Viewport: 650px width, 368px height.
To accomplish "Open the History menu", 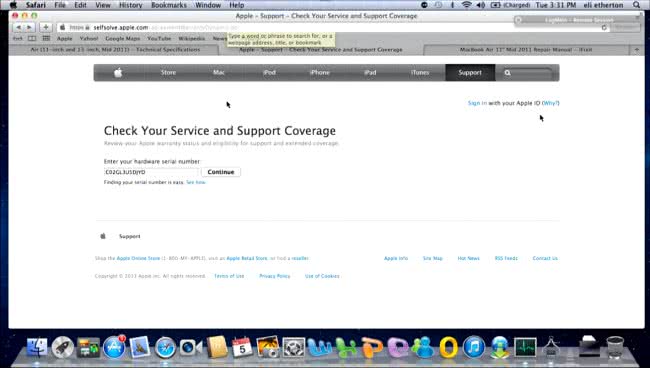I will pyautogui.click(x=131, y=5).
